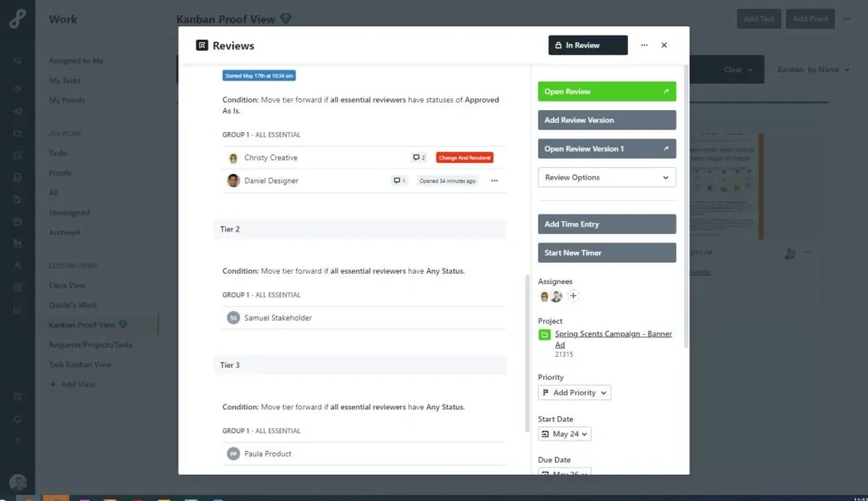Open Daniel Designer's row options menu
This screenshot has width=868, height=501.
pyautogui.click(x=494, y=181)
